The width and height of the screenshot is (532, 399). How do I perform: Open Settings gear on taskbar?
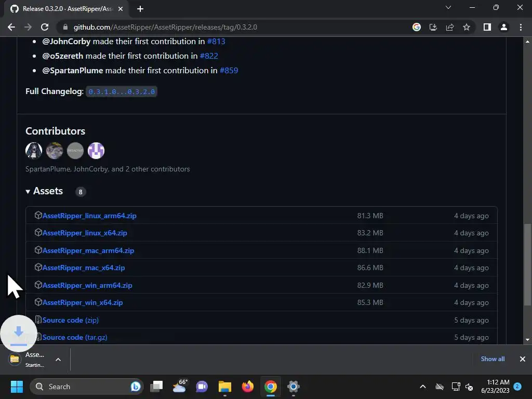(x=294, y=387)
